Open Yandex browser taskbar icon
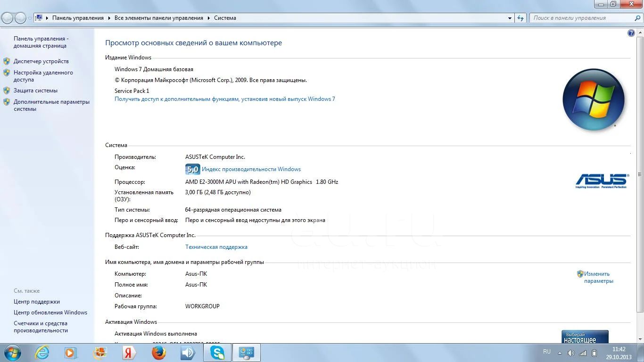The height and width of the screenshot is (362, 644). tap(129, 353)
